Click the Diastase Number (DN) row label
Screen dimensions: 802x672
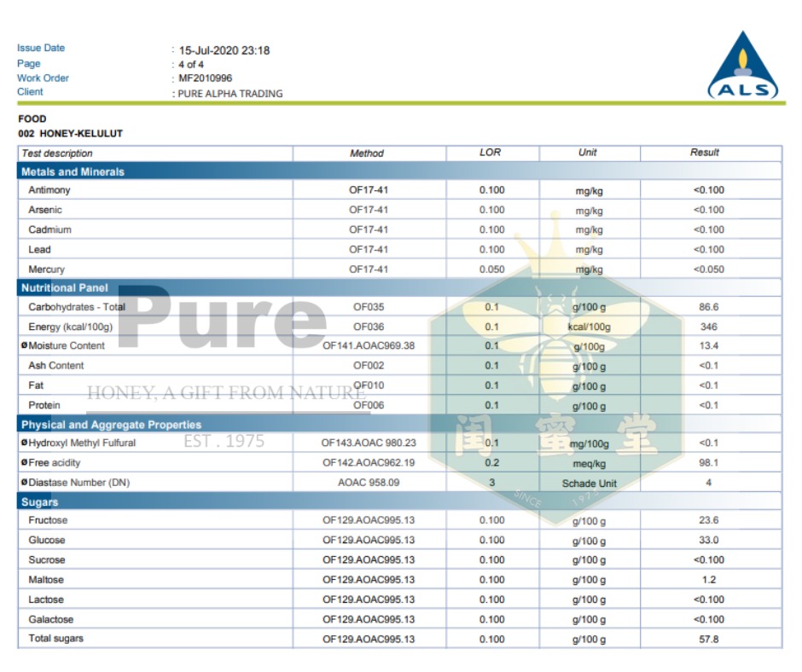pos(78,483)
